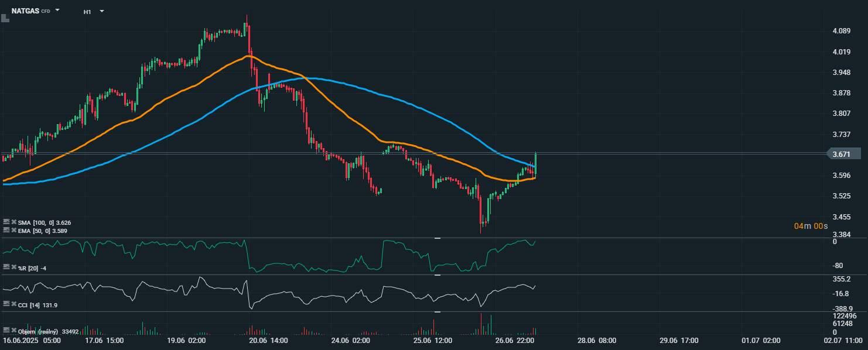Viewport: 868px width, 350px height.
Task: Click price axis label 3.737
Action: tap(841, 135)
